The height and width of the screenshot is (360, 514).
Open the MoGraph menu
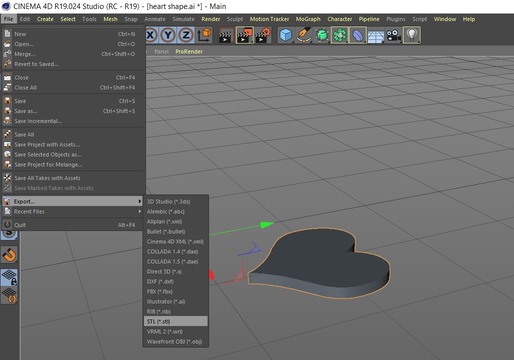pyautogui.click(x=308, y=19)
